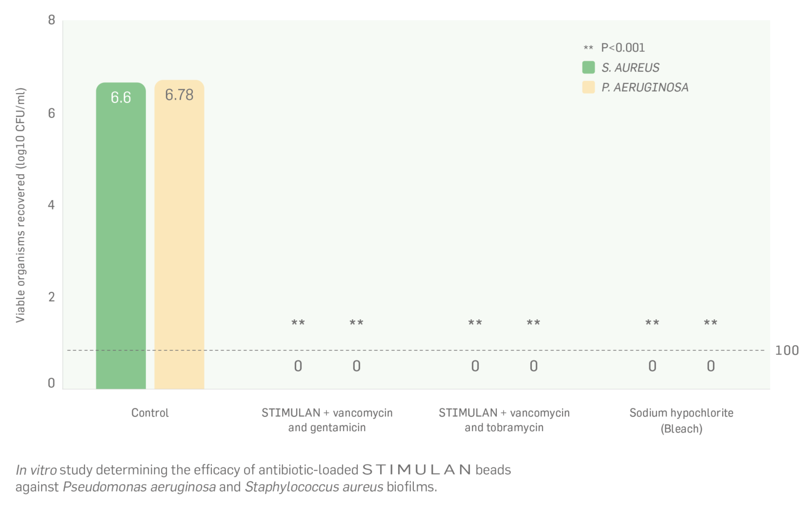The image size is (812, 510).
Task: Click the 8 tick on y-axis
Action: coord(51,20)
